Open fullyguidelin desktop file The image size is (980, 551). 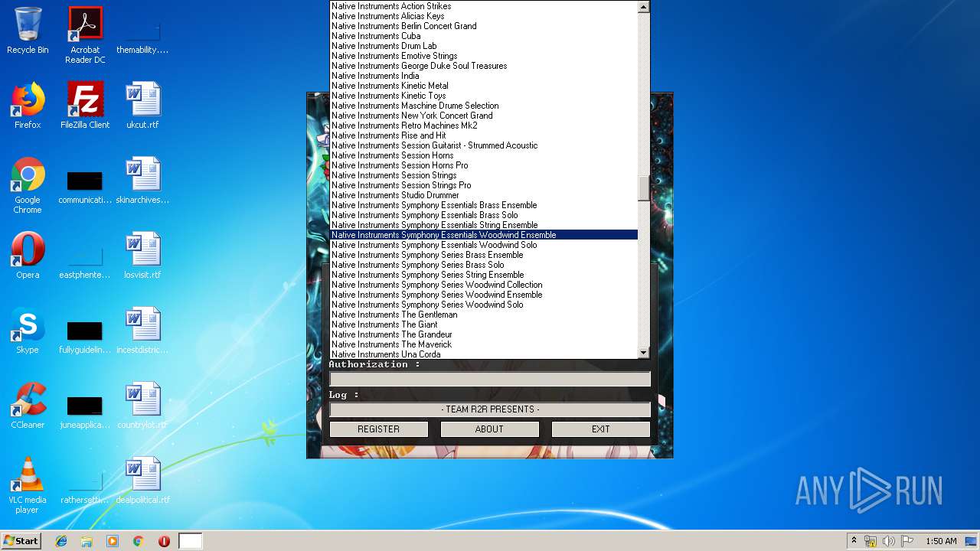point(85,335)
